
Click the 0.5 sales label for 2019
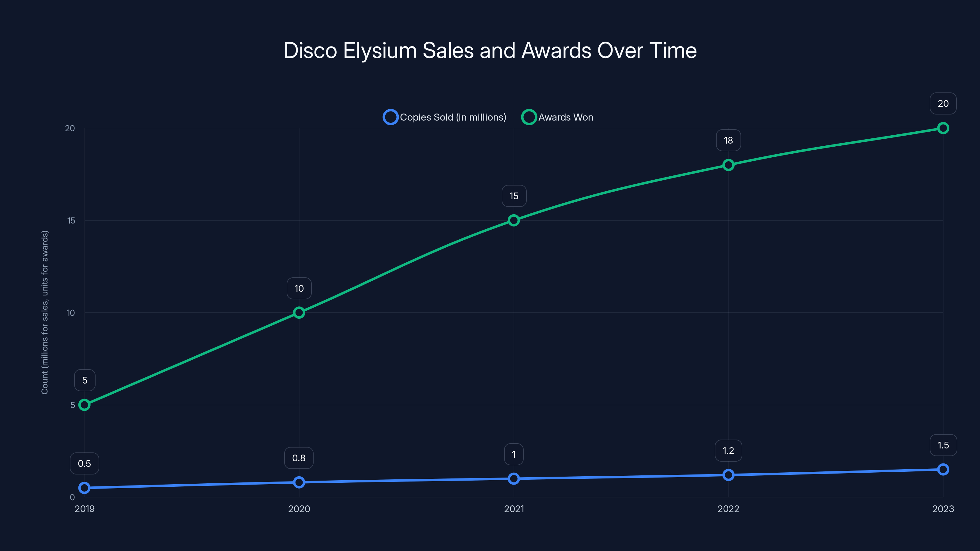(x=85, y=463)
